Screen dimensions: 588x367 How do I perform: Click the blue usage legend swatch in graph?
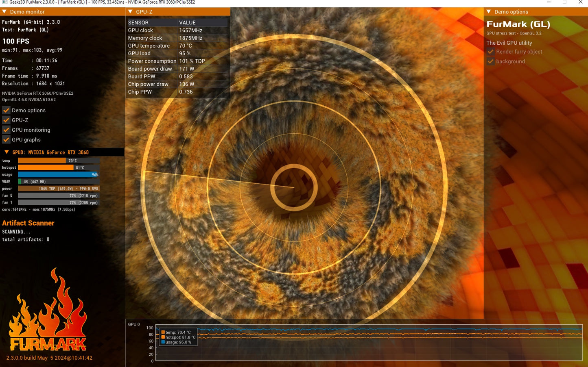[x=163, y=342]
